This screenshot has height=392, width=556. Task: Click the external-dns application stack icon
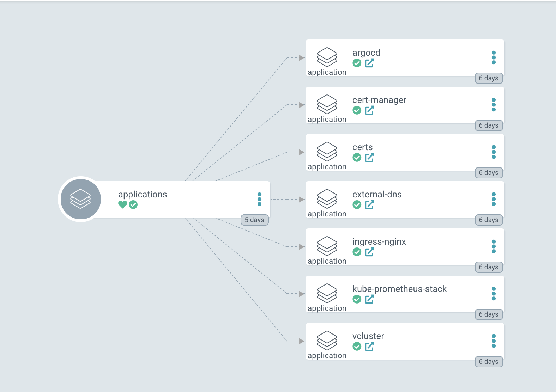[327, 199]
